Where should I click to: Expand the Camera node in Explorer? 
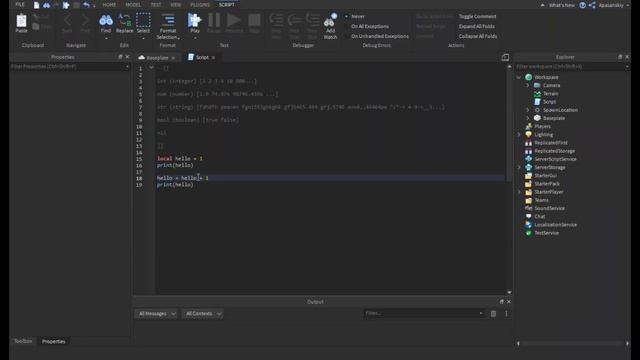527,85
